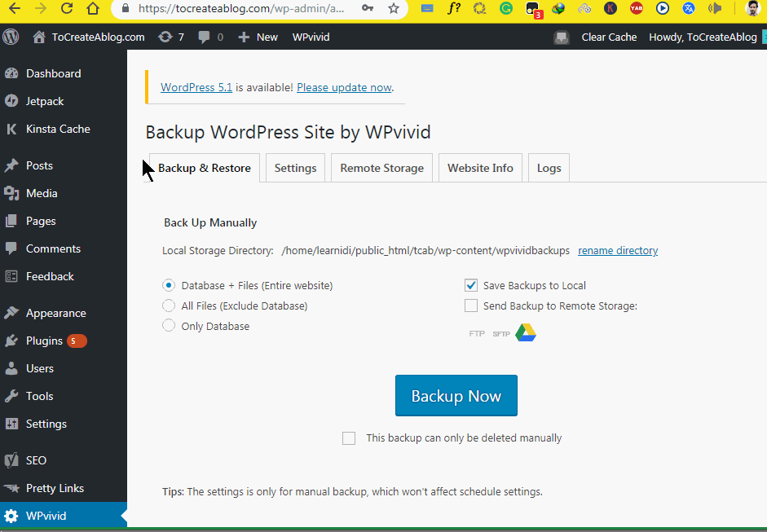Switch to the Website Info tab
This screenshot has height=532, width=767.
480,168
